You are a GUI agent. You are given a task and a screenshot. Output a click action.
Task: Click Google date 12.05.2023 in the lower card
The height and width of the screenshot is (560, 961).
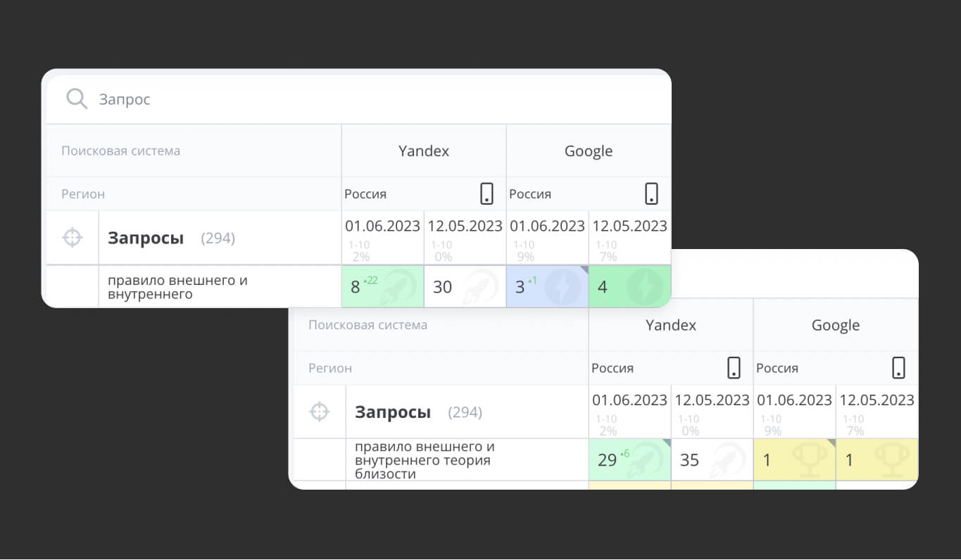[x=877, y=400]
